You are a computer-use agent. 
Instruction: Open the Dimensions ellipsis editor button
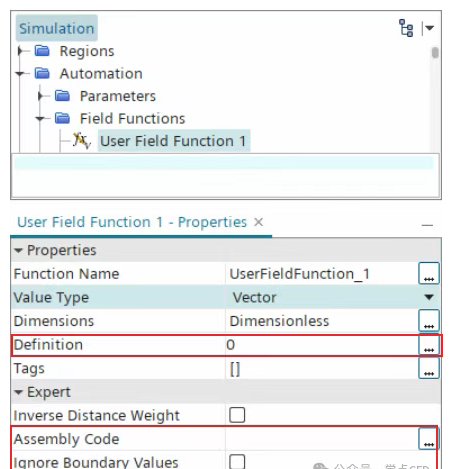click(429, 321)
